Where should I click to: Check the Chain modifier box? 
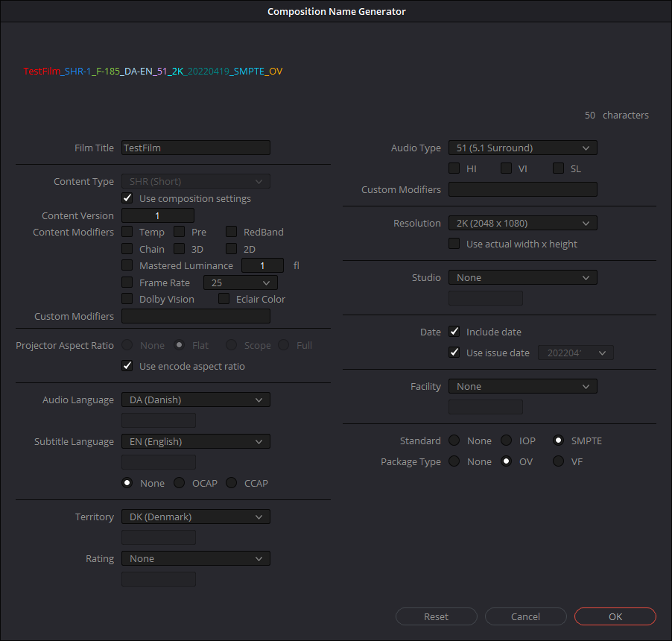coord(127,249)
